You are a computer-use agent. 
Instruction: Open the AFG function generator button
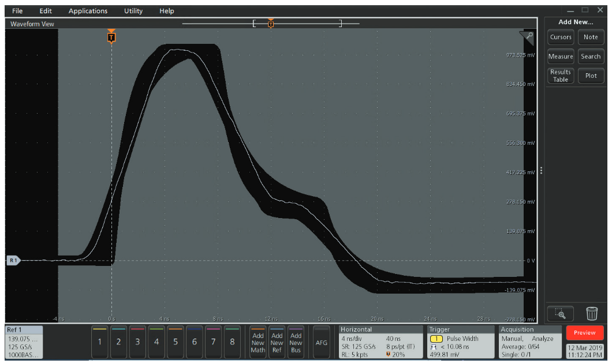pyautogui.click(x=322, y=342)
